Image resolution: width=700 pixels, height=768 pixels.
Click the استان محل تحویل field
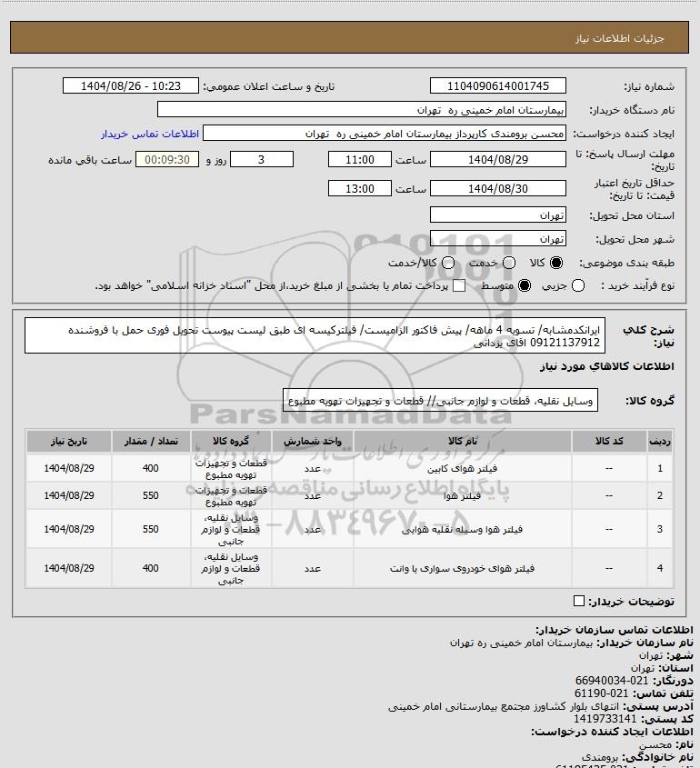pyautogui.click(x=497, y=215)
